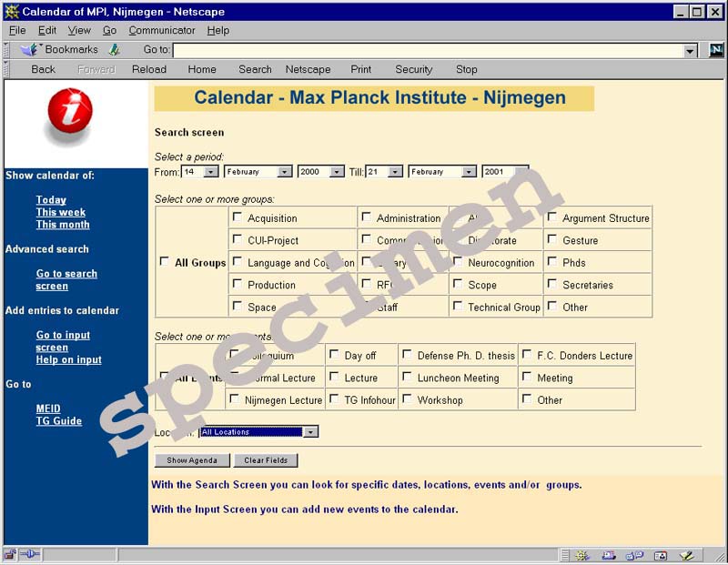Open the TG Guide link
728x565 pixels.
point(59,420)
